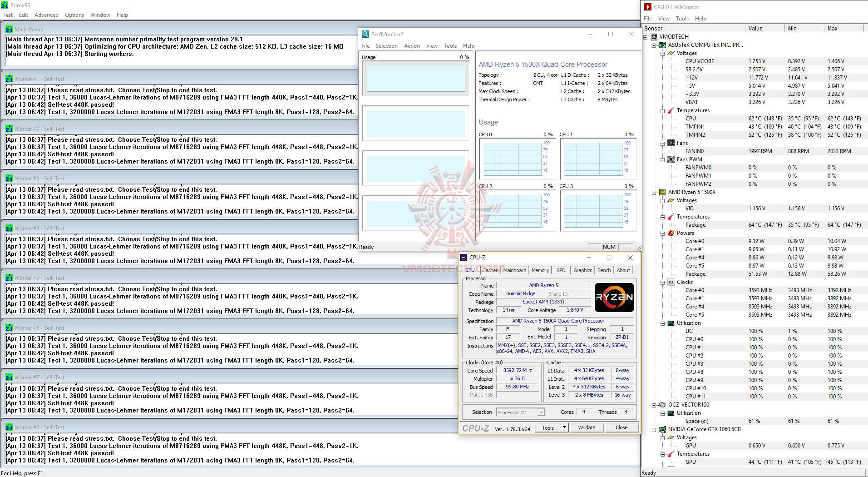The image size is (868, 477).
Task: Open the Action menu in PerfMonitor2
Action: (x=412, y=46)
